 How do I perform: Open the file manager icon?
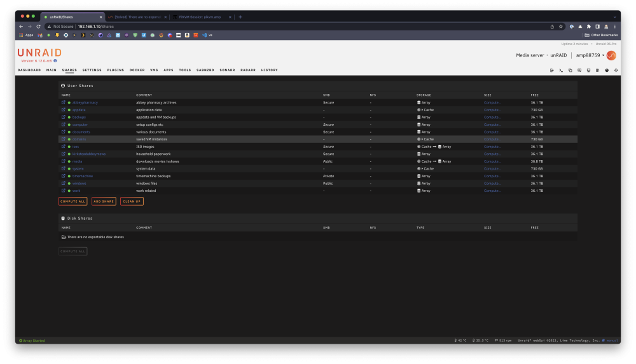[x=570, y=71]
